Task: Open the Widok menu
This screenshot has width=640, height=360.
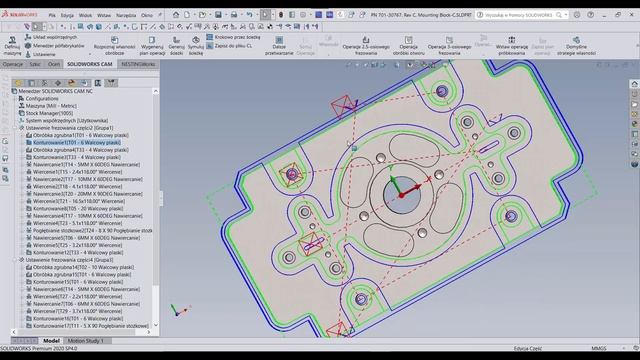Action: click(85, 15)
